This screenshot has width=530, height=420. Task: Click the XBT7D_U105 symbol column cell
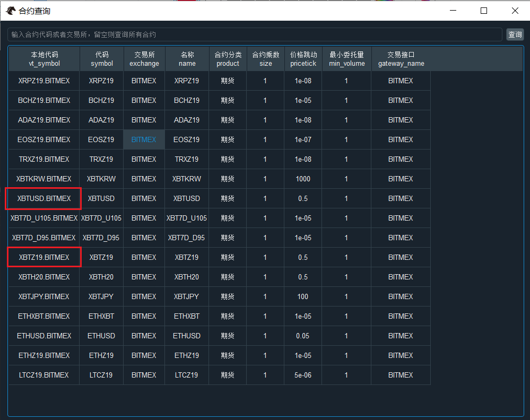coord(101,218)
